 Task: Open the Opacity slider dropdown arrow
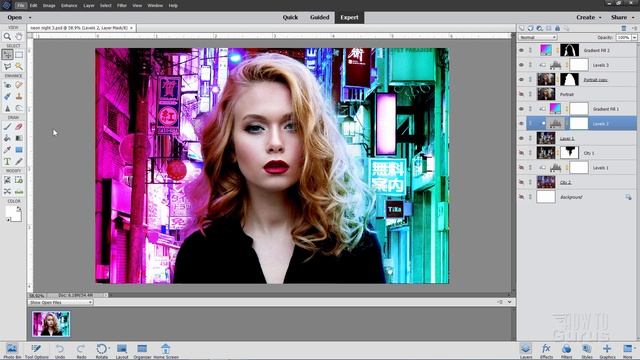tap(634, 38)
